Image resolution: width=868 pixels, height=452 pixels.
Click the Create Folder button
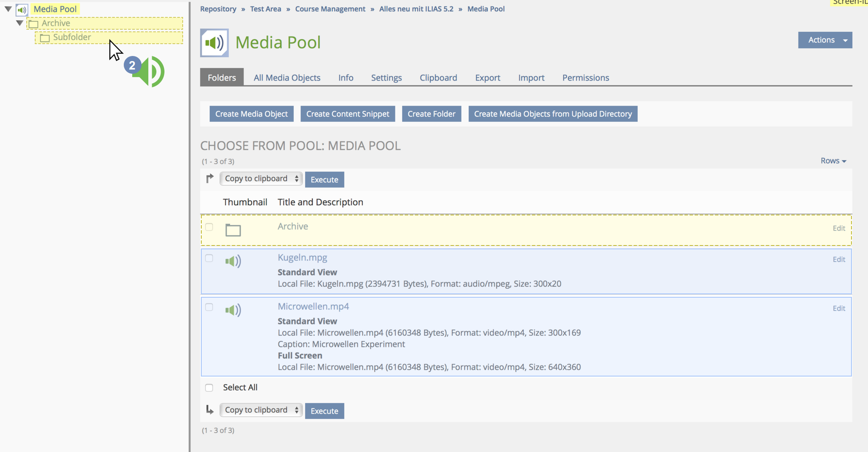pos(431,114)
